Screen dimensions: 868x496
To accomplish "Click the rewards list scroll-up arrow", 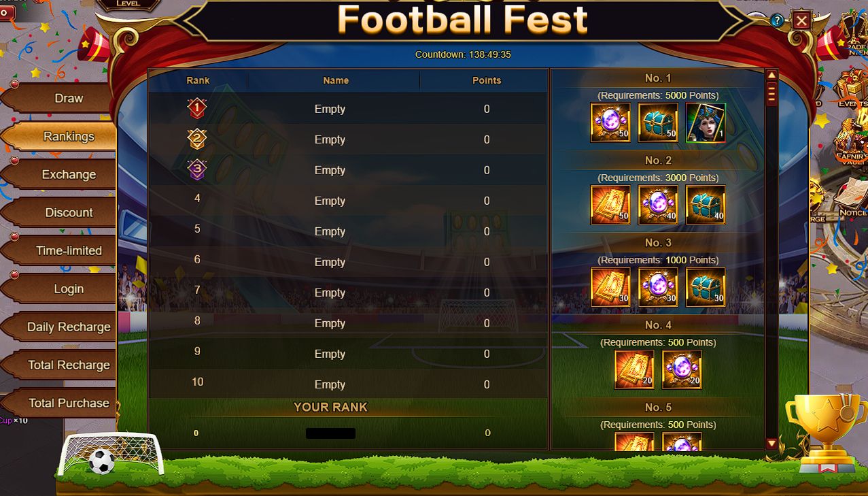I will pyautogui.click(x=771, y=76).
